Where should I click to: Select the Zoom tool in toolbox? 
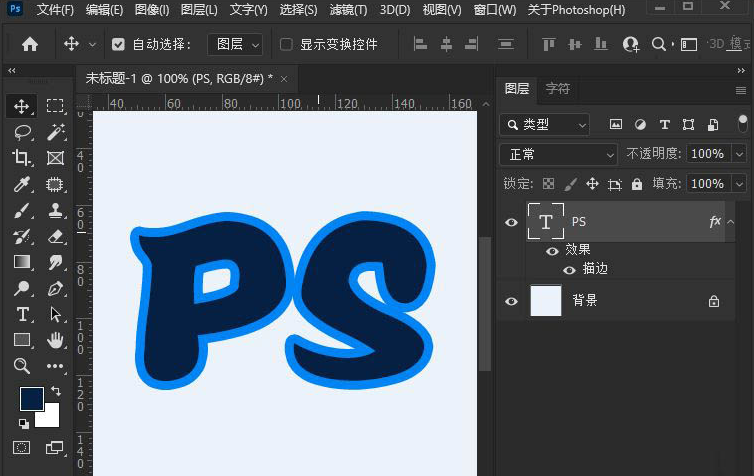22,366
